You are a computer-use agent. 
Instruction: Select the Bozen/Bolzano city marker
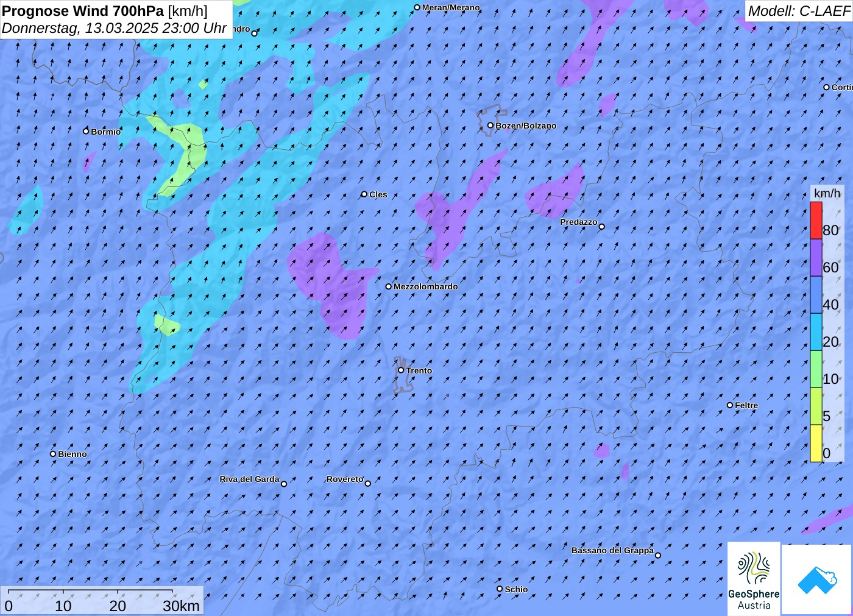[x=490, y=126]
